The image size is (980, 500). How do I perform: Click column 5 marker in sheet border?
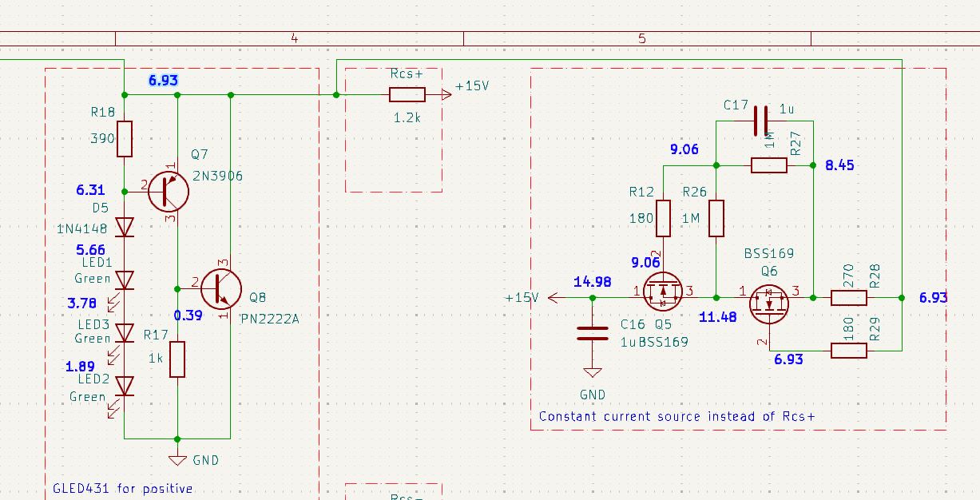click(x=642, y=38)
